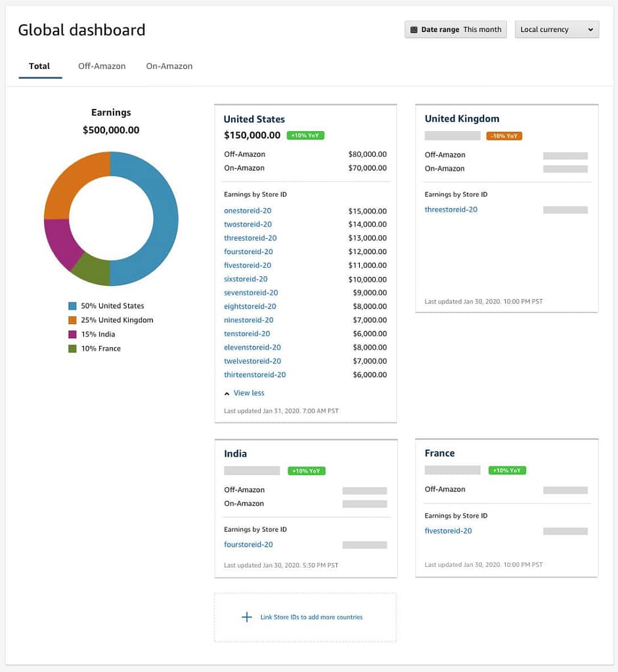Switch to the On-Amazon tab
Image resolution: width=618 pixels, height=672 pixels.
(169, 66)
